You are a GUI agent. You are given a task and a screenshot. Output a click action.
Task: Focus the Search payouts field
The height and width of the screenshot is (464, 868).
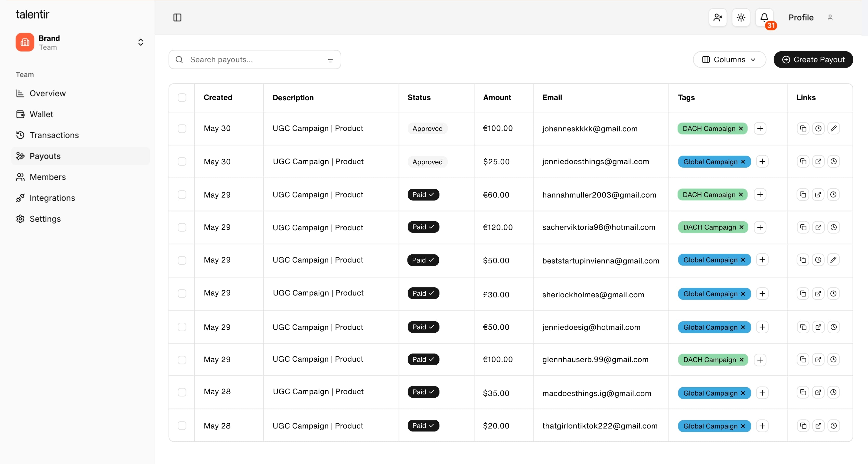tap(255, 60)
